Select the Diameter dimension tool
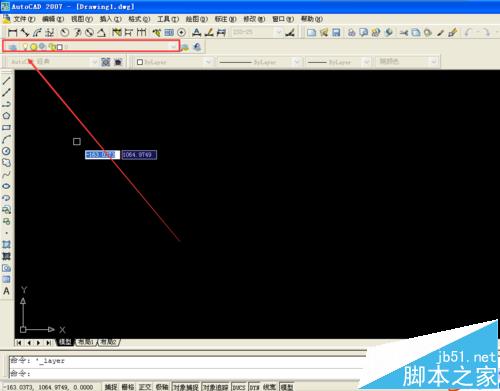This screenshot has width=500, height=391. tap(89, 32)
